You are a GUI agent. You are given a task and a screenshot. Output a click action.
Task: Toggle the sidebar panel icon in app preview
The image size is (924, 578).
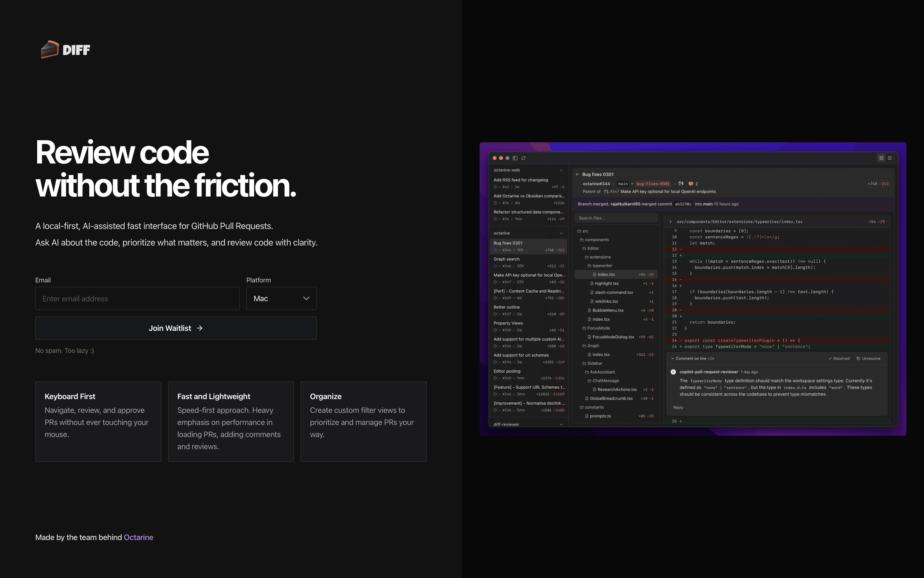point(515,158)
